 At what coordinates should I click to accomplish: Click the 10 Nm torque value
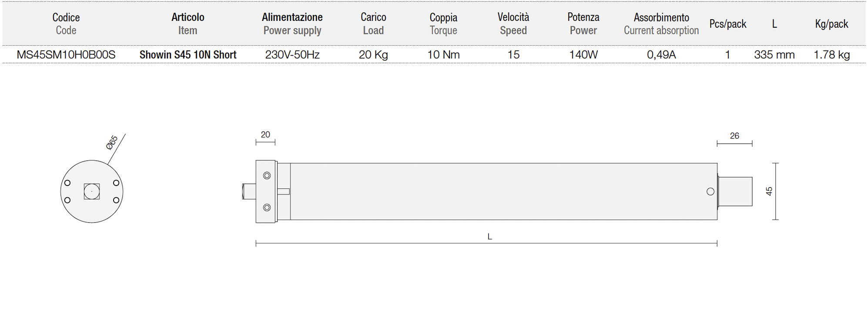[443, 55]
